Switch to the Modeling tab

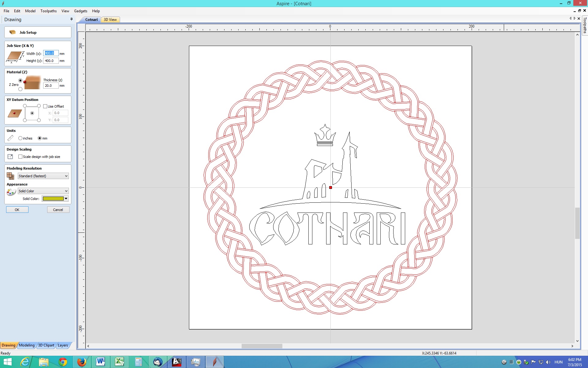[27, 345]
